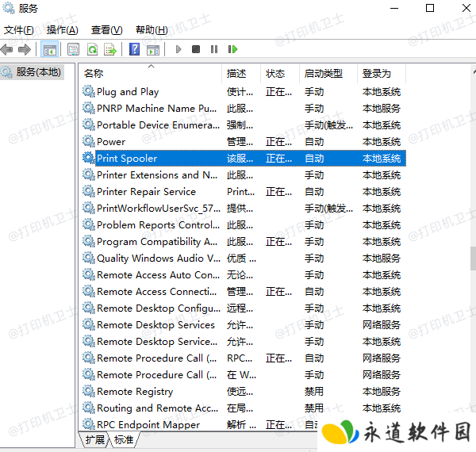Maximize the Services window

[x=430, y=8]
